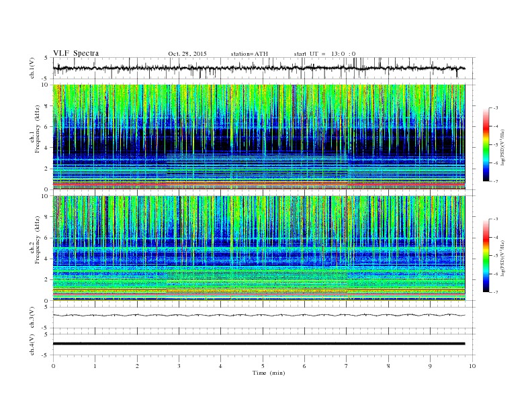Click the ch.1 voltage waveform trace
The width and height of the screenshot is (532, 411).
click(259, 68)
